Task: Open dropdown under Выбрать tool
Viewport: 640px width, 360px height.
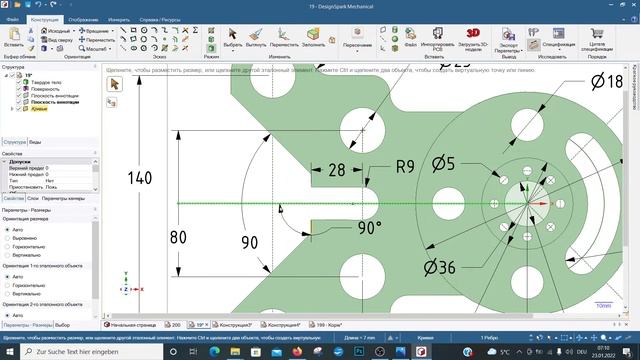Action: coord(232,51)
